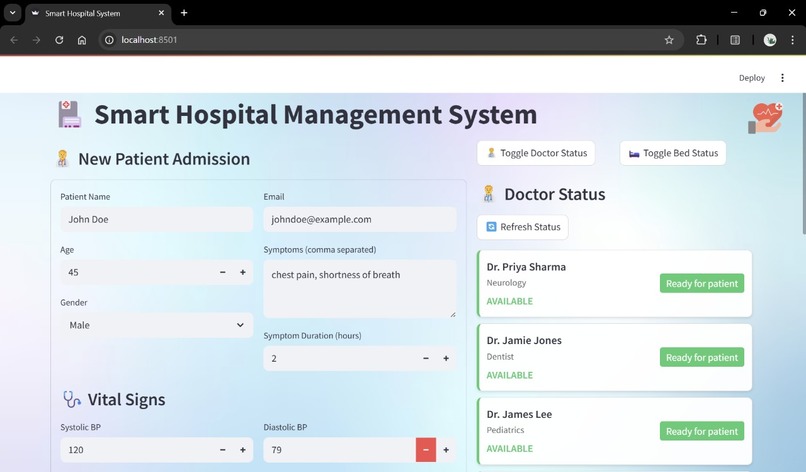
Task: Click Dr. Priya Sharma name
Action: tap(526, 267)
